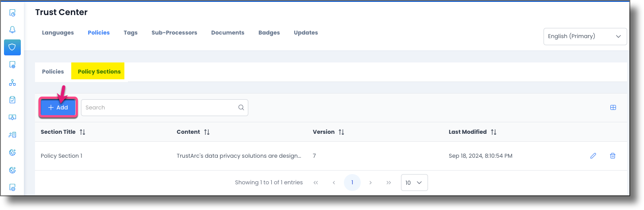Viewport: 644px width, 210px height.
Task: Open the hierarchy diagram sidebar icon
Action: pos(12,82)
